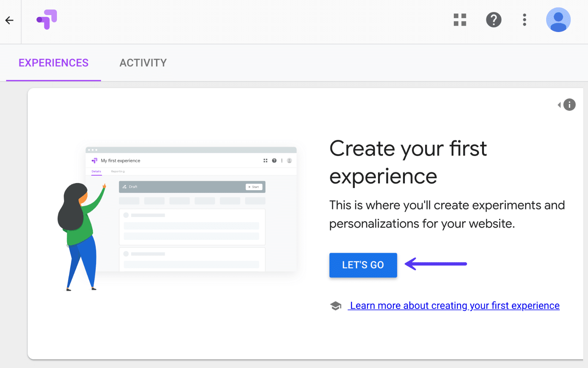Open the Google apps grid icon
This screenshot has height=368, width=588.
[459, 20]
